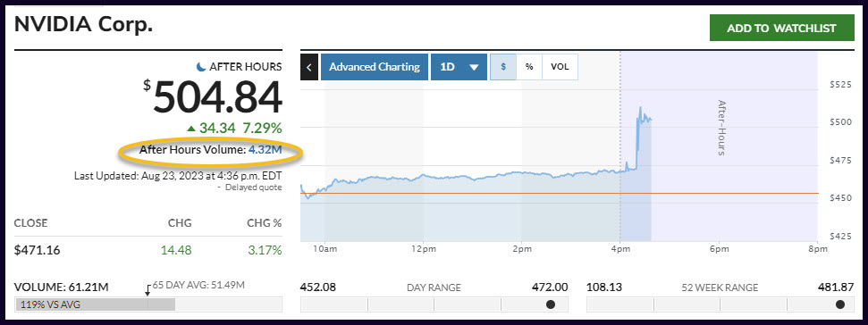Switch chart to dollar view

point(503,67)
